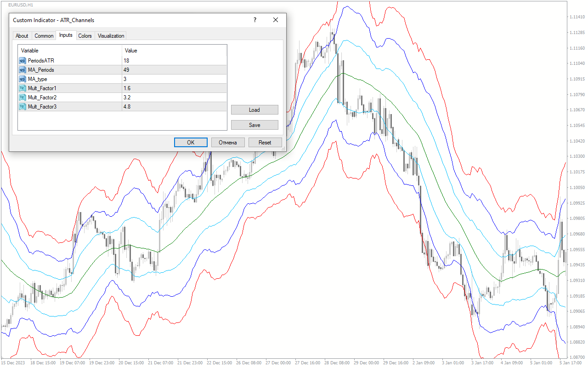Click the MA_type integer type icon
This screenshot has width=588, height=368.
tap(22, 79)
